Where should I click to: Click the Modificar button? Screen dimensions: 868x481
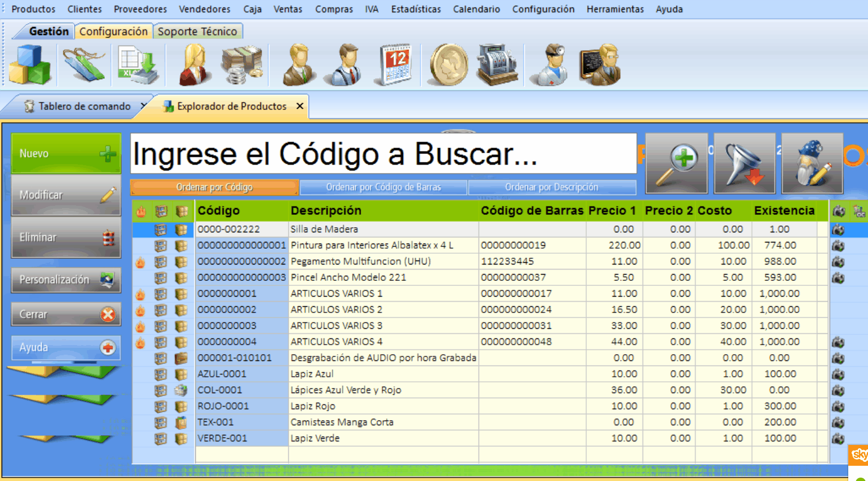[x=66, y=195]
